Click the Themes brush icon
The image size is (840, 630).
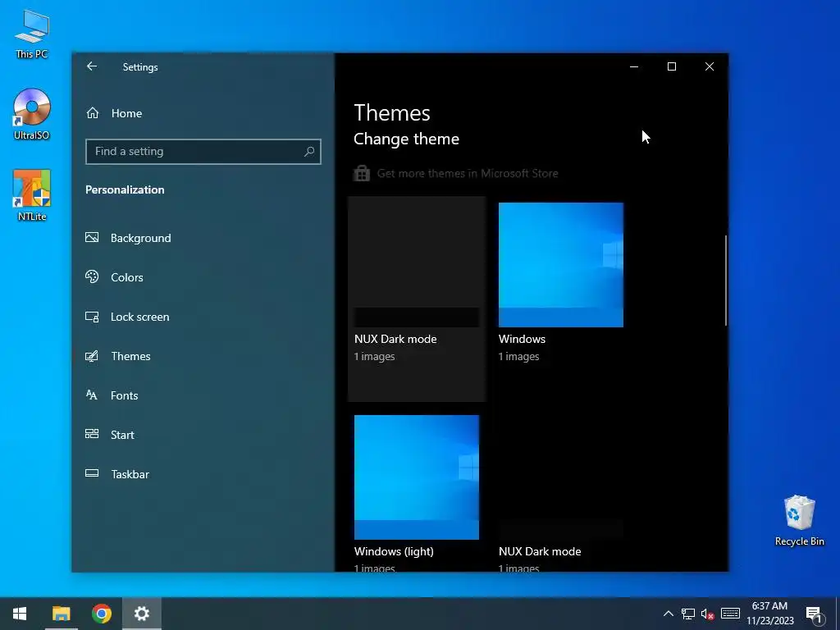click(92, 356)
